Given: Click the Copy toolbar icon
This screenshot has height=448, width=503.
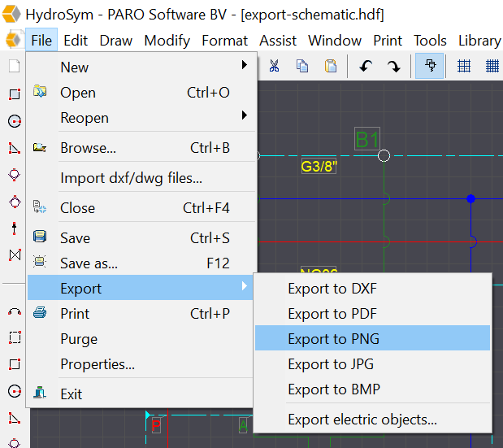Looking at the screenshot, I should [302, 66].
